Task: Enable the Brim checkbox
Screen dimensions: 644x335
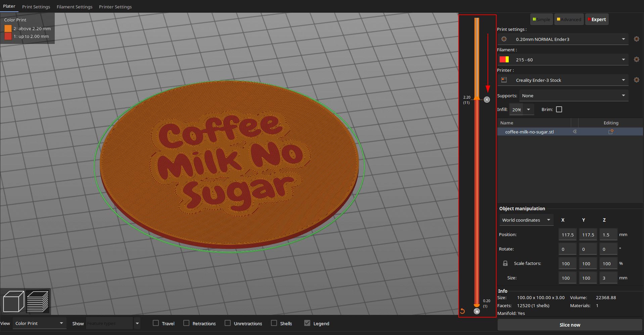Action: click(559, 110)
